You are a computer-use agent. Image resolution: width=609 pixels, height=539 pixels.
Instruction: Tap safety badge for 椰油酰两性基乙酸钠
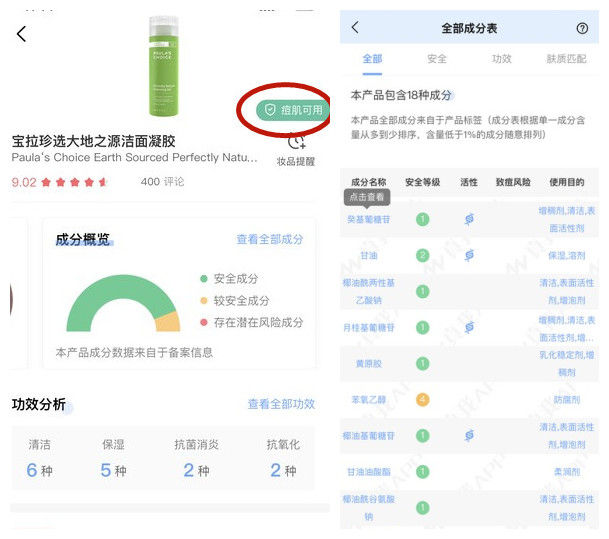pos(423,291)
